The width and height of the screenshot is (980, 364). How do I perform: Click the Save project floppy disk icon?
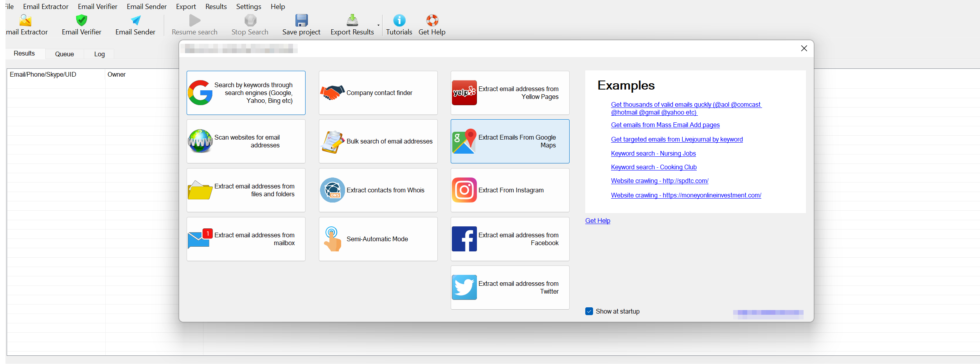tap(301, 20)
